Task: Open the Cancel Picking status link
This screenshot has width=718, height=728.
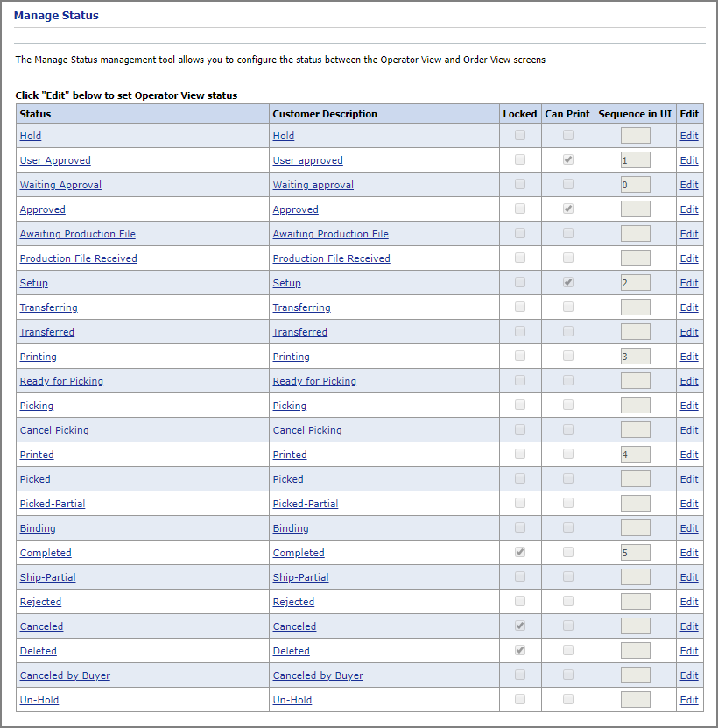Action: 54,430
